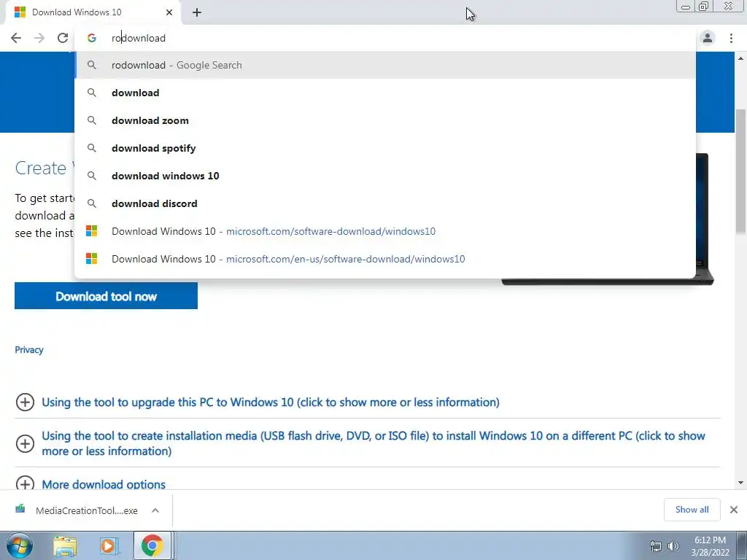Click the Microsoft logo beside the en-us suggestion

tap(91, 259)
